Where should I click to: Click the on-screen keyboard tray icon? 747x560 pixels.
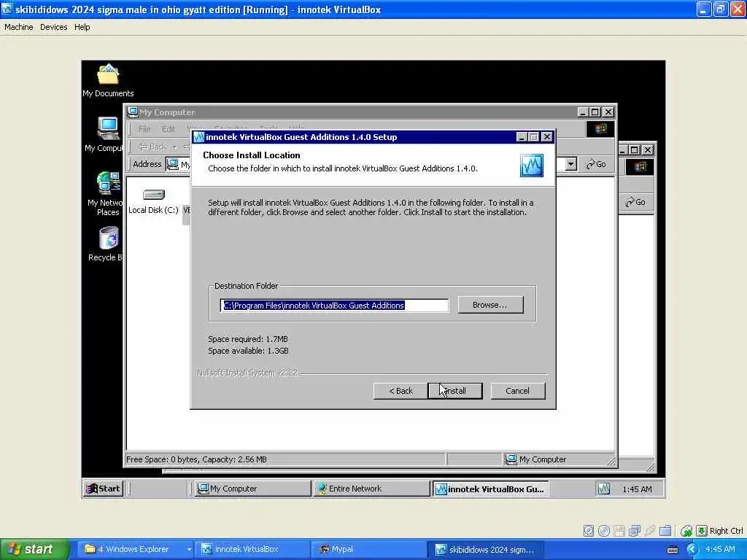click(x=673, y=550)
